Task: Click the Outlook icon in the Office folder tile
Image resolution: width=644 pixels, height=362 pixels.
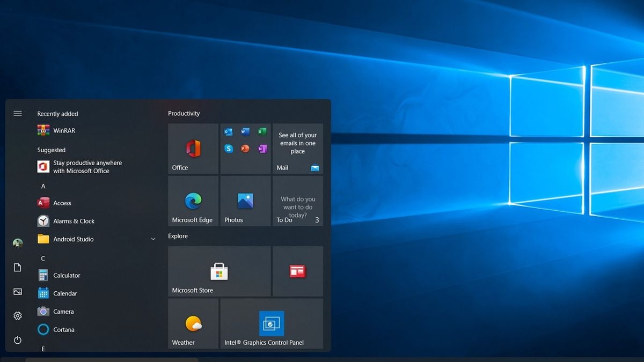Action: (x=229, y=132)
